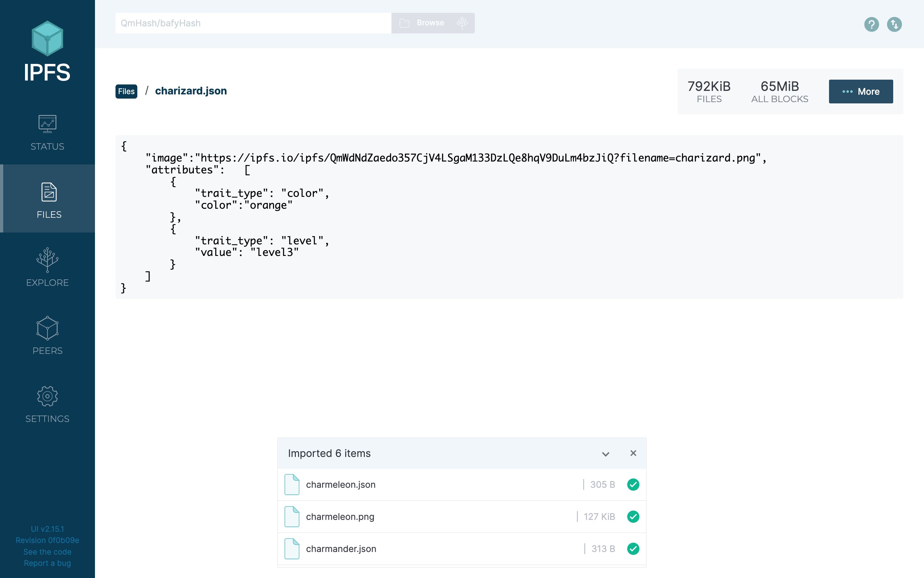Image resolution: width=924 pixels, height=578 pixels.
Task: Open the See the code link
Action: click(x=47, y=552)
